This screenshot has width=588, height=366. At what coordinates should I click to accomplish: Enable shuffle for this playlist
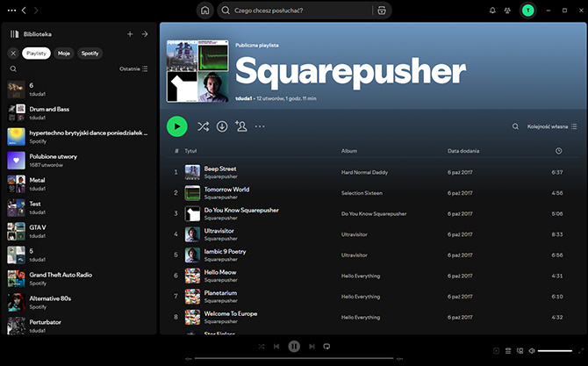click(x=203, y=126)
